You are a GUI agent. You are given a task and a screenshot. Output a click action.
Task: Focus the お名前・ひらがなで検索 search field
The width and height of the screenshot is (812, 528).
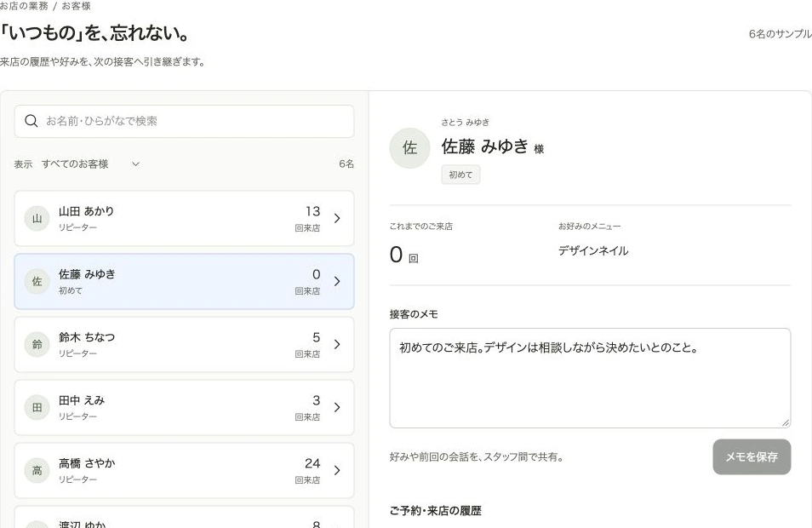click(x=185, y=121)
